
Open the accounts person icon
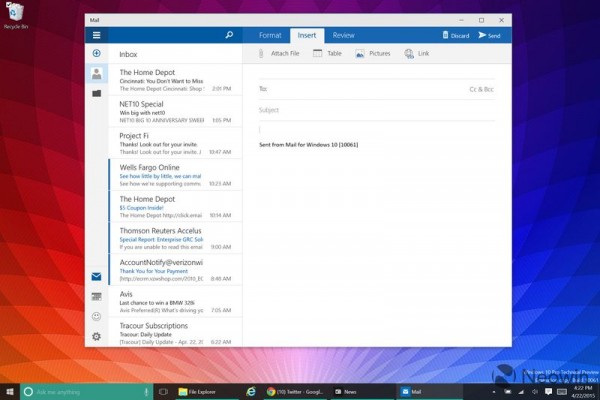[96, 73]
